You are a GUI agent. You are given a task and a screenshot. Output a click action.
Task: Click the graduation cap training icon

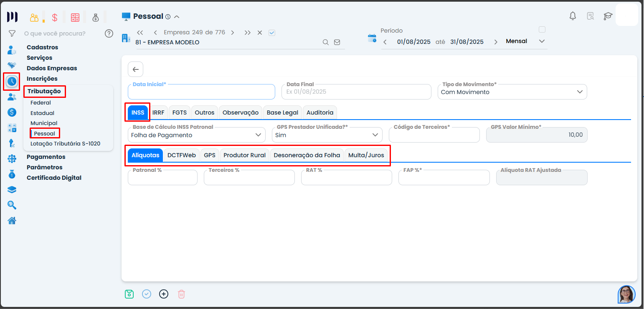tap(608, 16)
